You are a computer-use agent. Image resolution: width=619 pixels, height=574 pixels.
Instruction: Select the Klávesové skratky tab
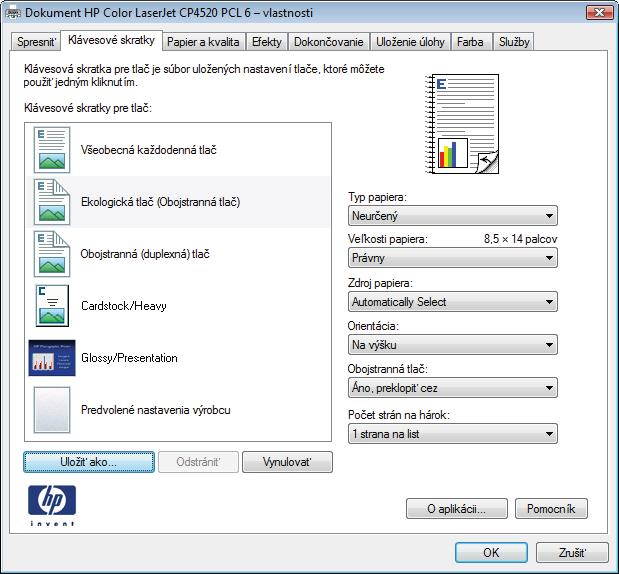(x=111, y=40)
